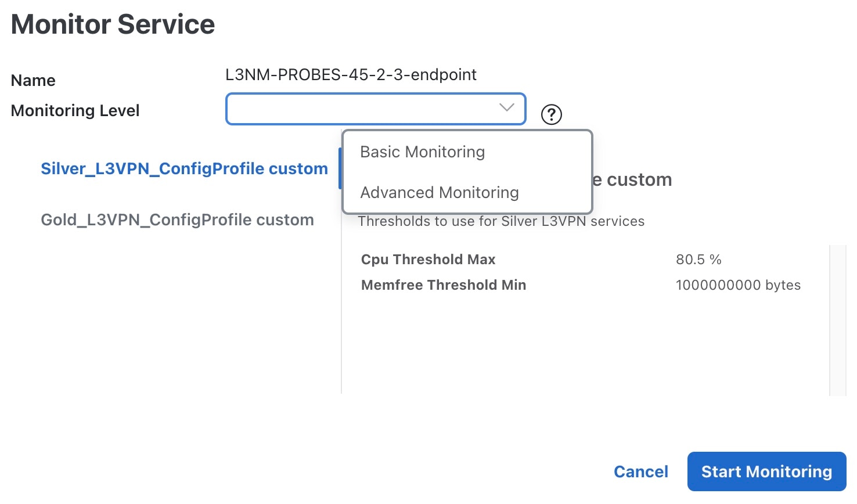Click the 80.5 % threshold value
Screen dimensions: 857x504
click(x=698, y=260)
